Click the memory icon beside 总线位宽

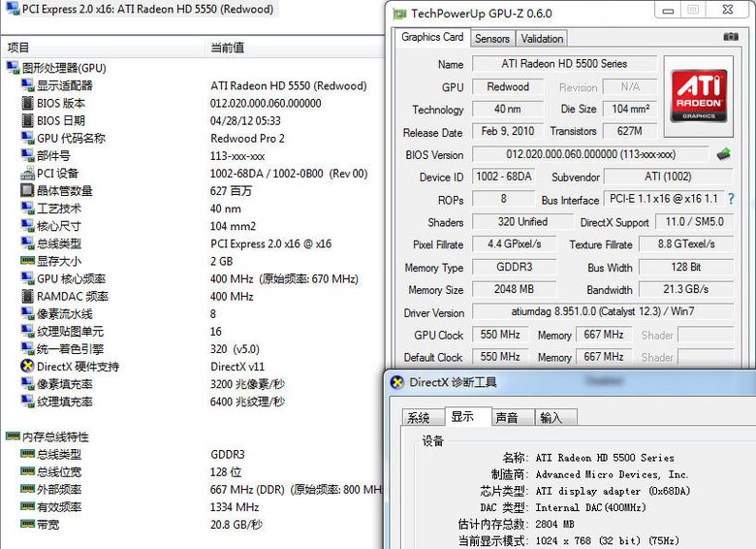(x=27, y=471)
